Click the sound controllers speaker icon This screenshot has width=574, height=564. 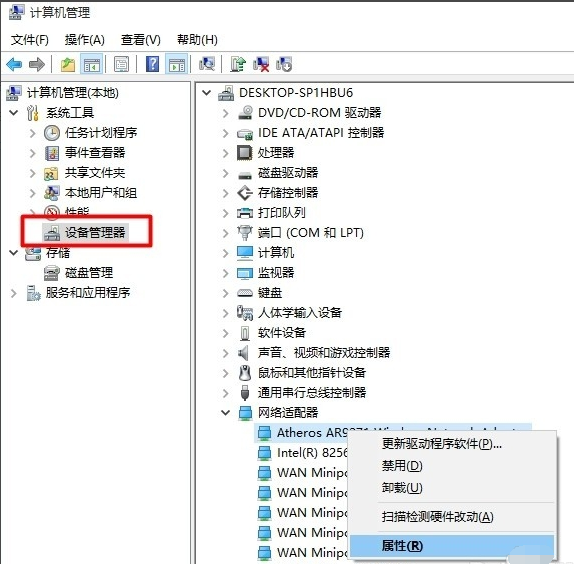[243, 353]
